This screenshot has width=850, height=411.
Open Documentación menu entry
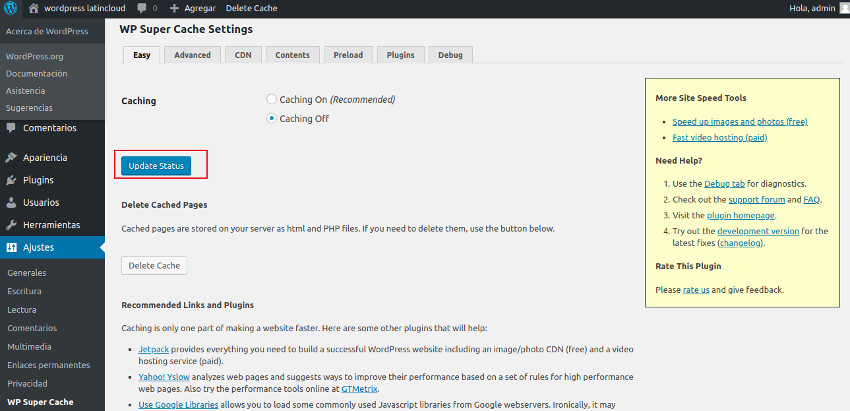click(37, 74)
